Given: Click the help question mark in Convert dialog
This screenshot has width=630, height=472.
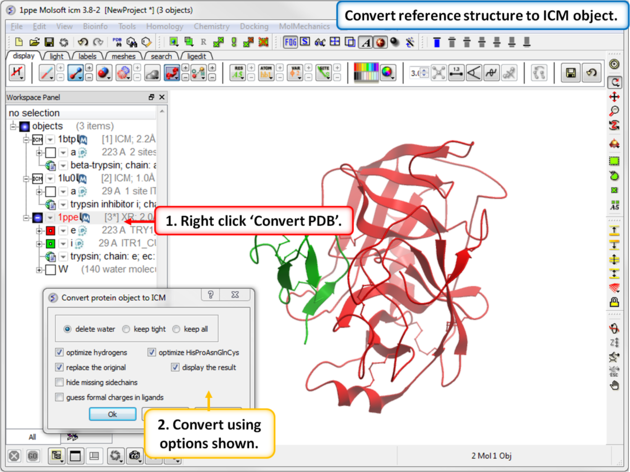Looking at the screenshot, I should [x=211, y=296].
